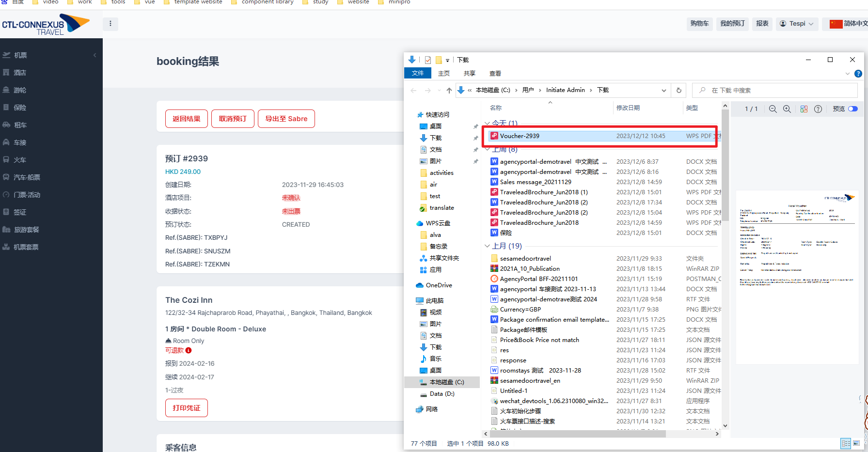Click the 游轮 cruise icon in the sidebar
This screenshot has height=452, width=868.
pyautogui.click(x=6, y=90)
